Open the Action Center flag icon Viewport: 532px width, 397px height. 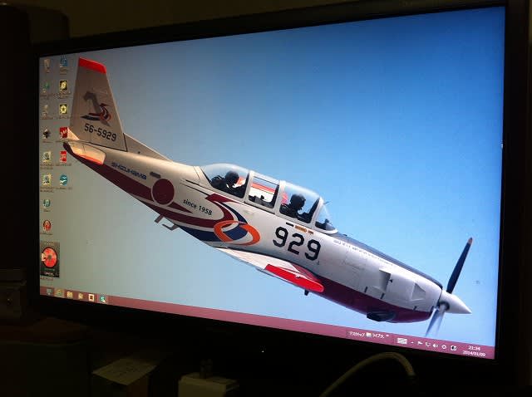(x=420, y=343)
